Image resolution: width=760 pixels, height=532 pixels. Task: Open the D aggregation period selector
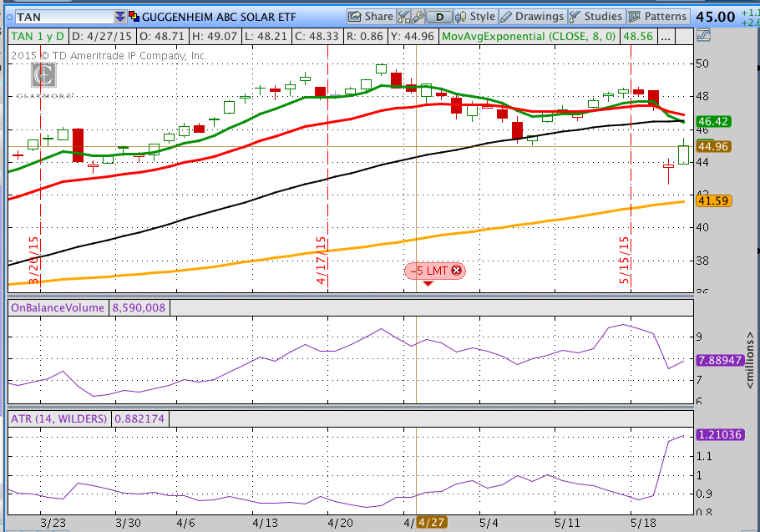[x=439, y=17]
